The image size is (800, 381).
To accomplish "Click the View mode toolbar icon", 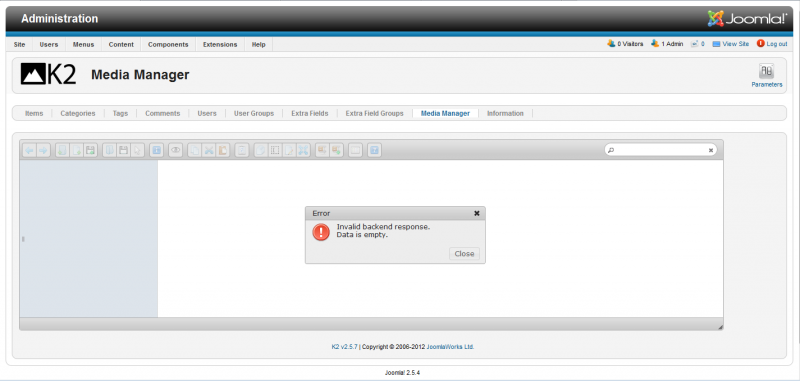I will (356, 150).
